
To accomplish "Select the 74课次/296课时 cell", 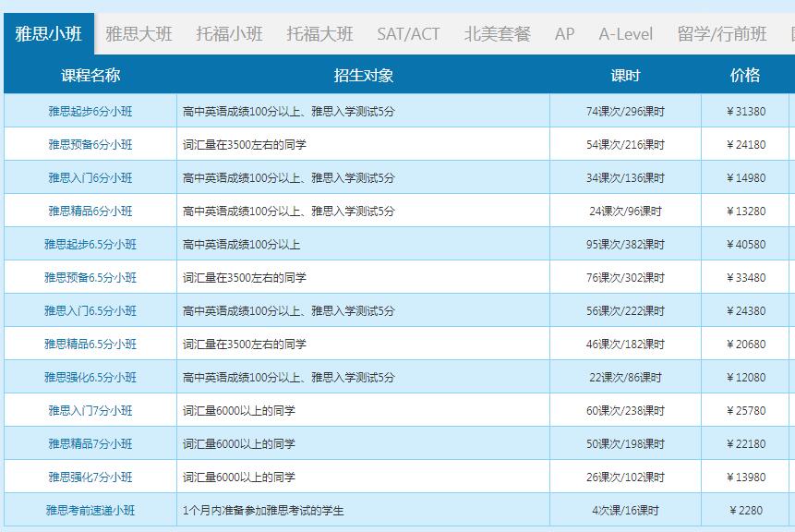I will coord(625,111).
